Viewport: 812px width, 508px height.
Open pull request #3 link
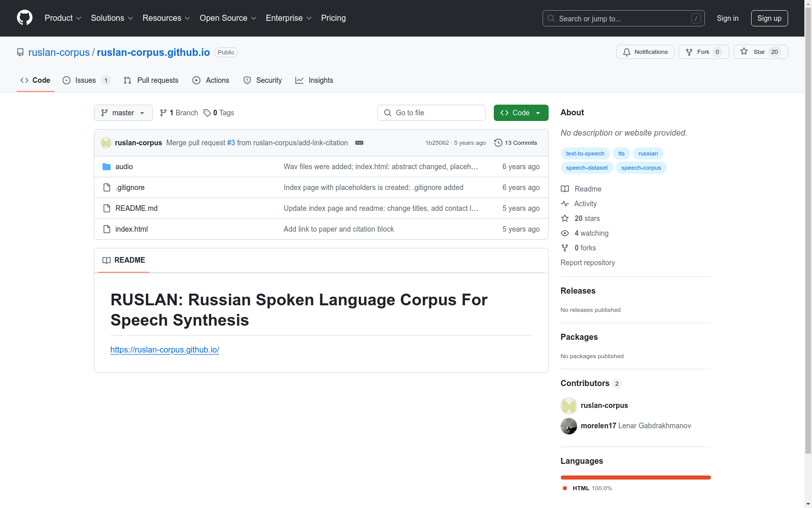click(x=231, y=143)
